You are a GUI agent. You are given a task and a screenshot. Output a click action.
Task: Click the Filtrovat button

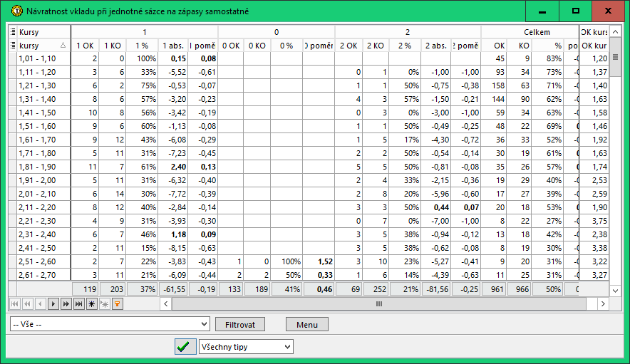click(x=240, y=324)
